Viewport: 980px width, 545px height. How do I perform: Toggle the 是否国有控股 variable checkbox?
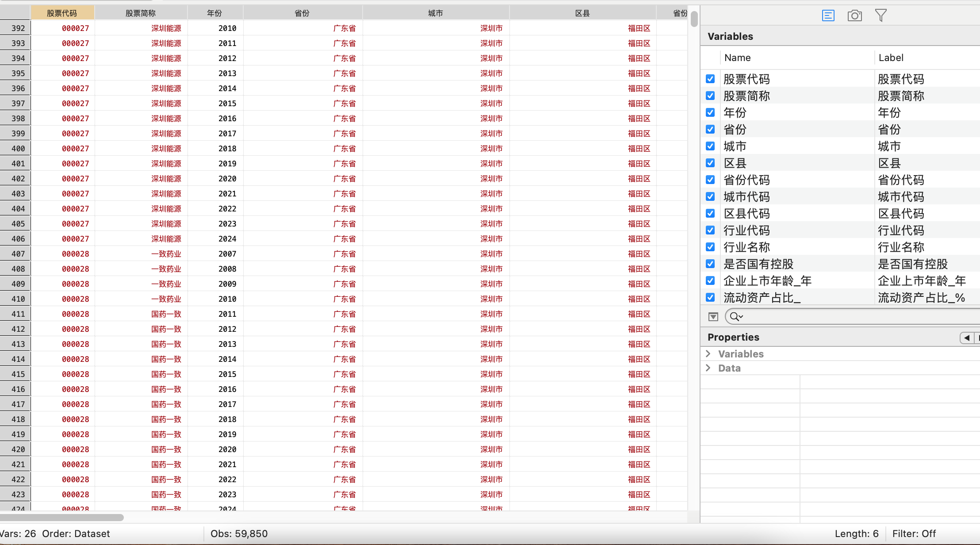[710, 264]
